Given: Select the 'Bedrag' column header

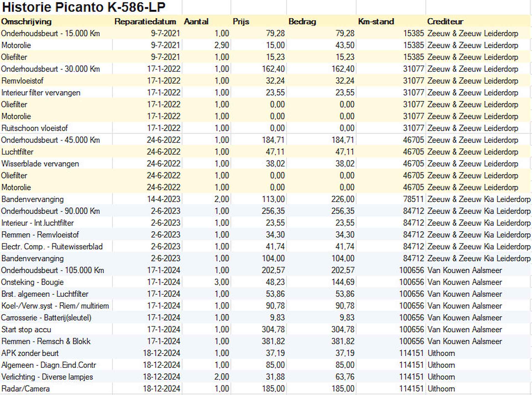Looking at the screenshot, I should point(302,22).
